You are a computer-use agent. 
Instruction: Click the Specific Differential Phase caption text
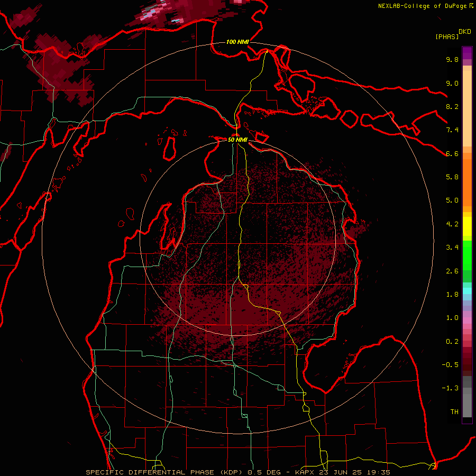[237, 472]
